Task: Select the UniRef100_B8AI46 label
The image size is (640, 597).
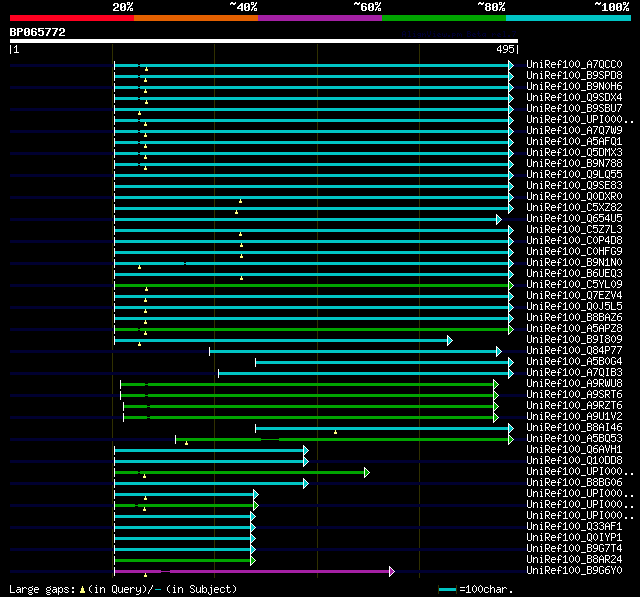Action: tap(574, 428)
